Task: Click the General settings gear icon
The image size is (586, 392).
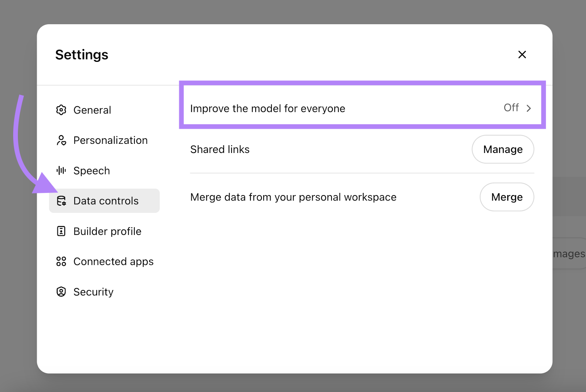Action: pos(61,110)
